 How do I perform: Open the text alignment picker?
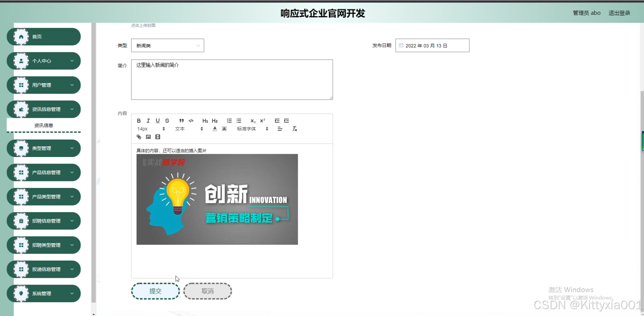pos(280,129)
